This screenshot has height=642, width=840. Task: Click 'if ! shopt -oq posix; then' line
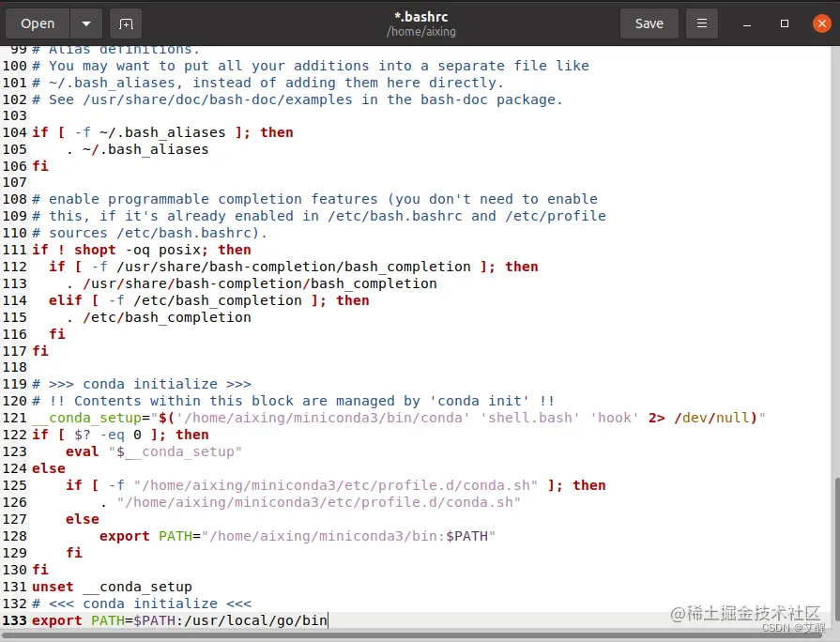pyautogui.click(x=142, y=250)
